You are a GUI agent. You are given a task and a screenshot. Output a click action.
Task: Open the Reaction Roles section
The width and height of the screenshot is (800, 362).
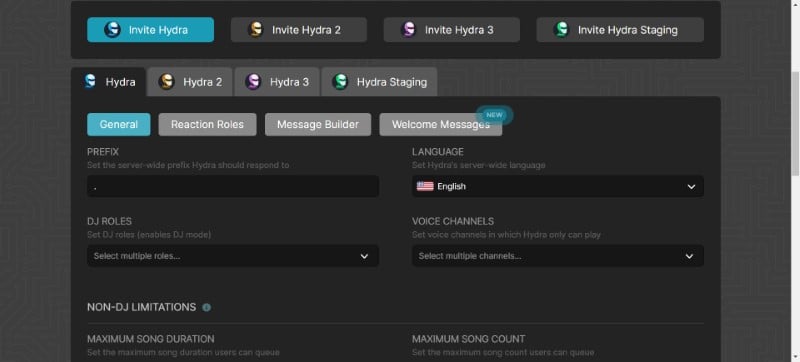click(x=207, y=124)
